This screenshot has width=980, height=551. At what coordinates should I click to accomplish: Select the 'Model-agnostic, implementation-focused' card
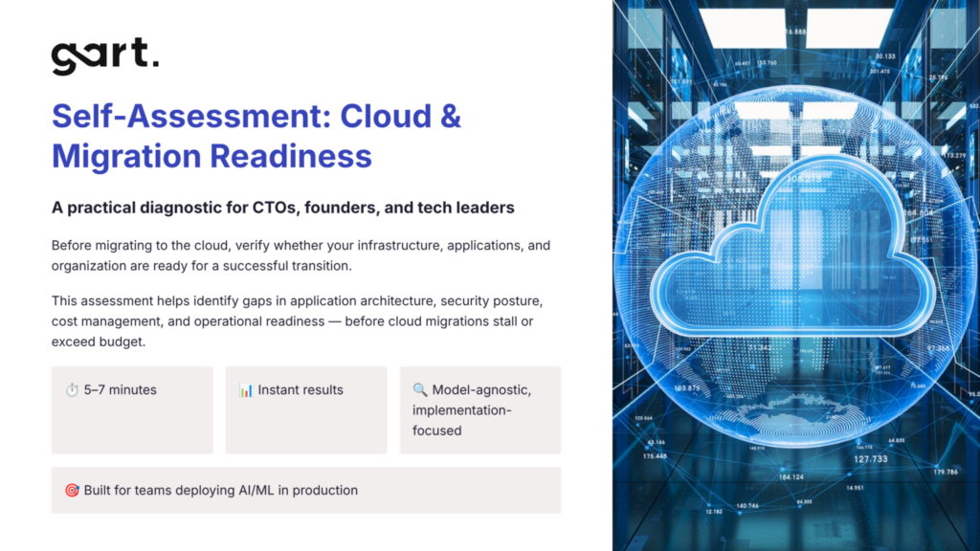[x=479, y=408]
